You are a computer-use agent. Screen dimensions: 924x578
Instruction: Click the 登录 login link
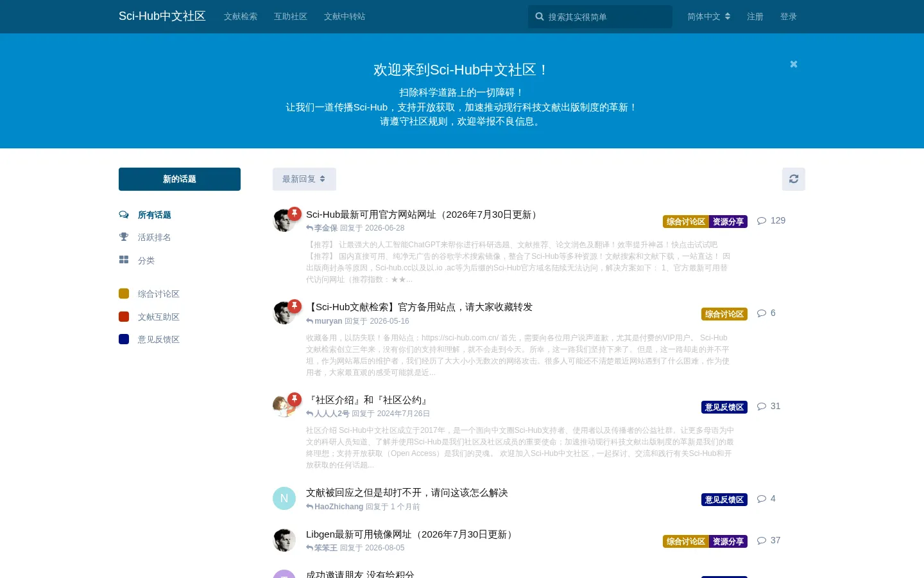pyautogui.click(x=789, y=17)
